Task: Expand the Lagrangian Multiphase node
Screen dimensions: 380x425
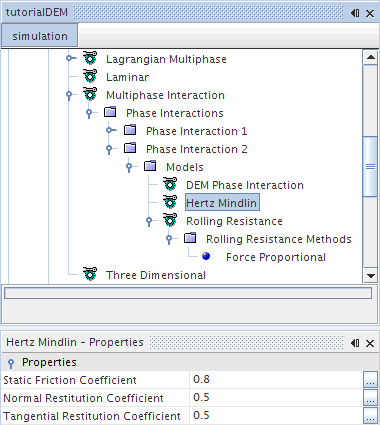Action: [70, 58]
